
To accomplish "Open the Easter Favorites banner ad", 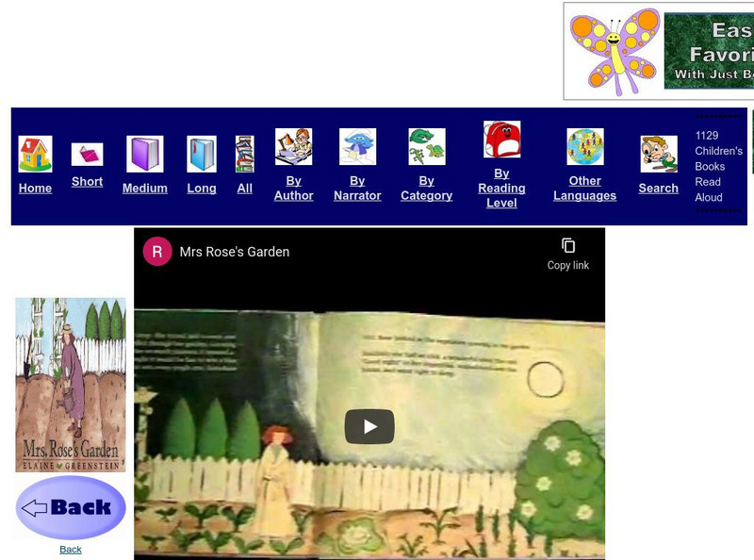I will pos(658,49).
